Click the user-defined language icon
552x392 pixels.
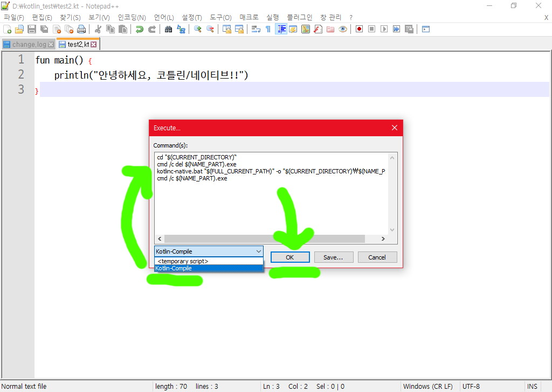click(293, 29)
